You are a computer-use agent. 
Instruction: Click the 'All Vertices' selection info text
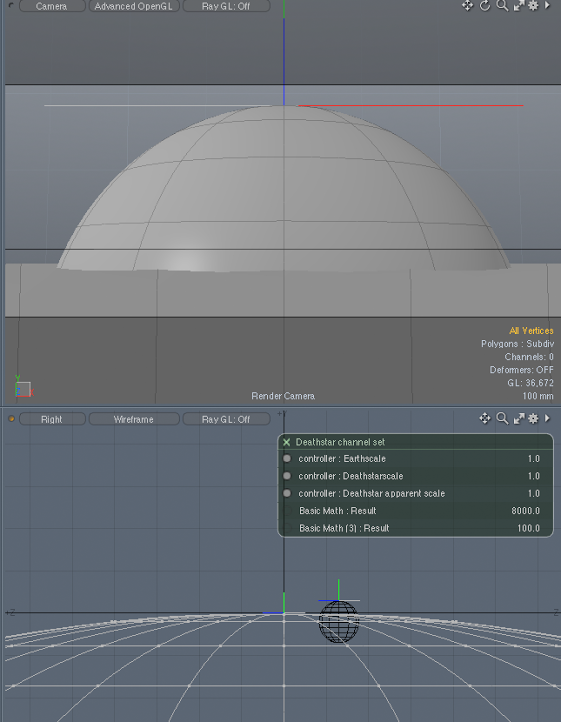point(531,331)
